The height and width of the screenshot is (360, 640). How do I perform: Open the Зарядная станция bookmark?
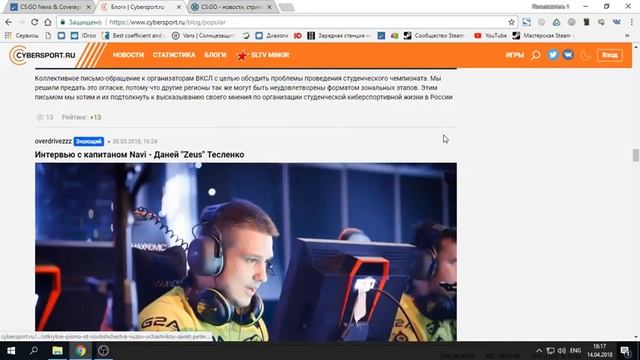coord(340,36)
